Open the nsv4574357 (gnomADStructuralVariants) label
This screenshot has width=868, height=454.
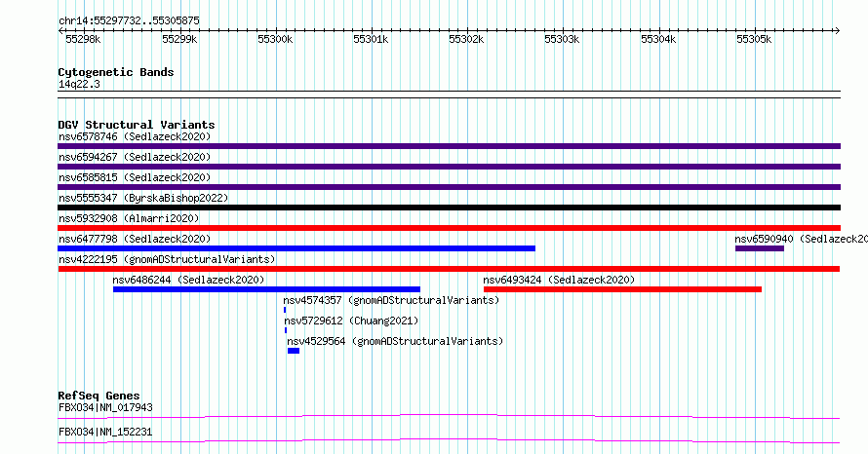[391, 300]
